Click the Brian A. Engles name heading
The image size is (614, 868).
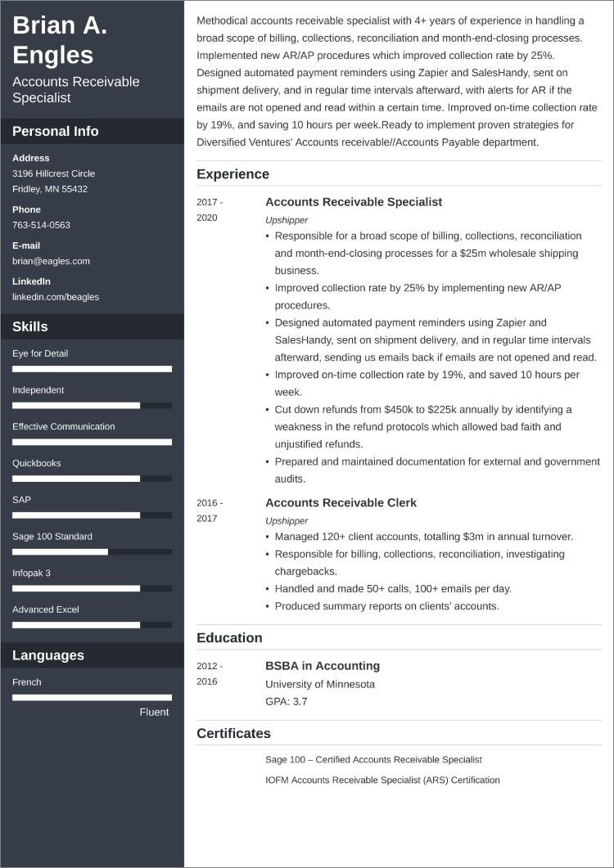coord(60,41)
